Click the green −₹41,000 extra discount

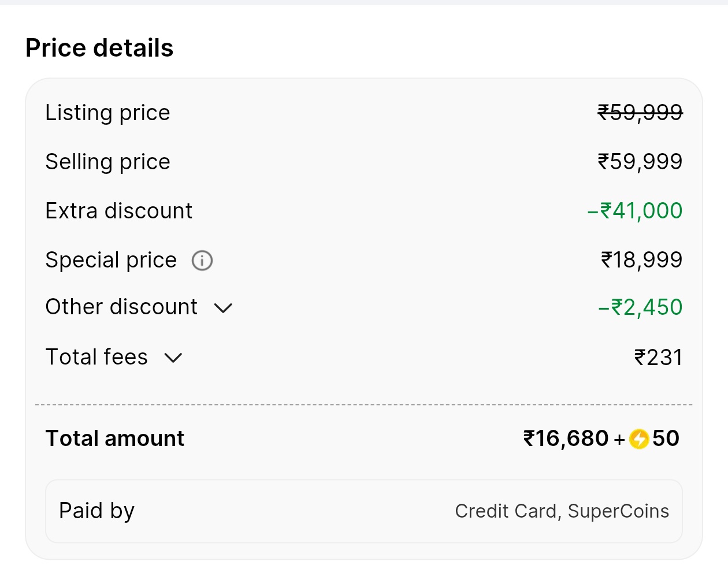pyautogui.click(x=634, y=211)
